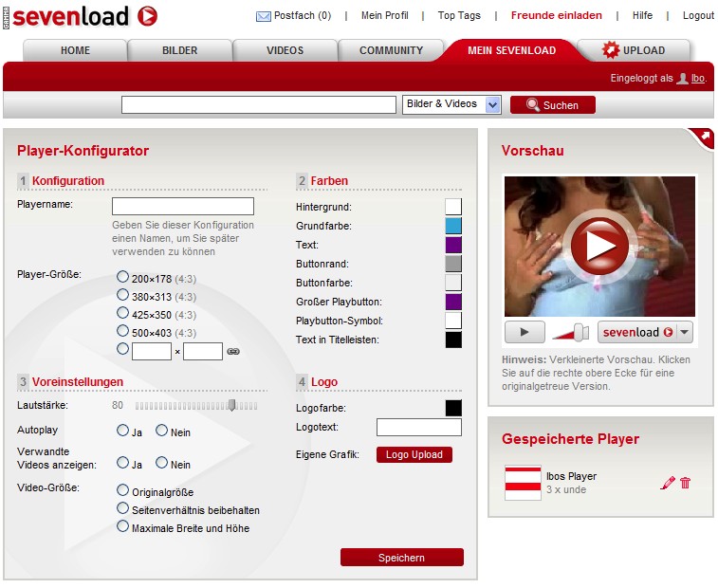Click the Playername input field
718x588 pixels.
point(183,206)
